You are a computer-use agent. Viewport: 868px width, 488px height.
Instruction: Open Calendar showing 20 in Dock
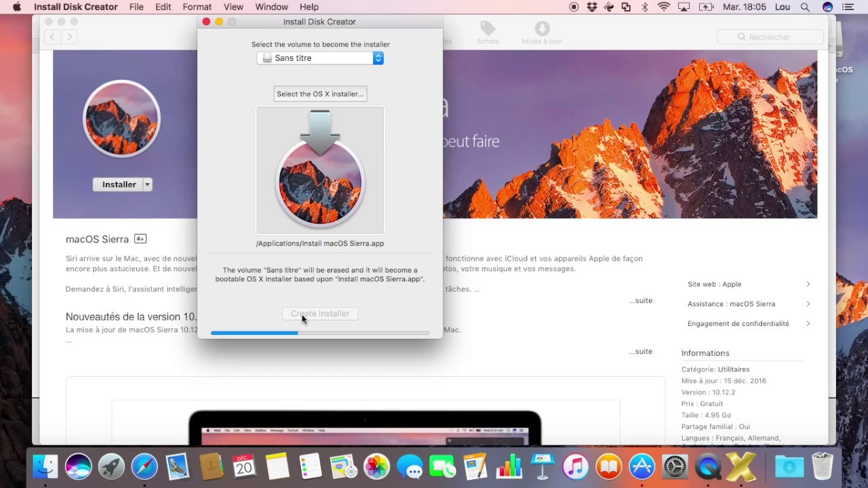pyautogui.click(x=243, y=466)
